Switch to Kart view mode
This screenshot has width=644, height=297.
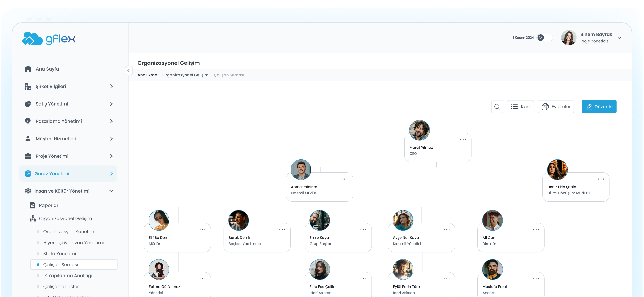pos(520,107)
